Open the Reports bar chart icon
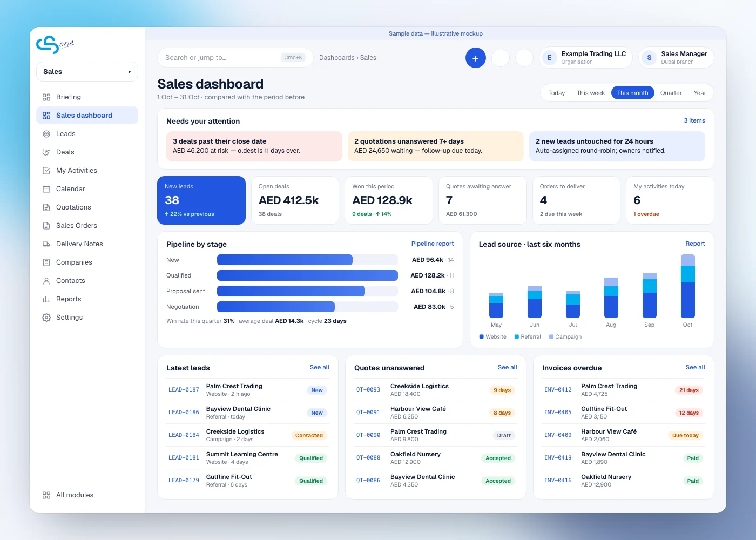 click(46, 299)
